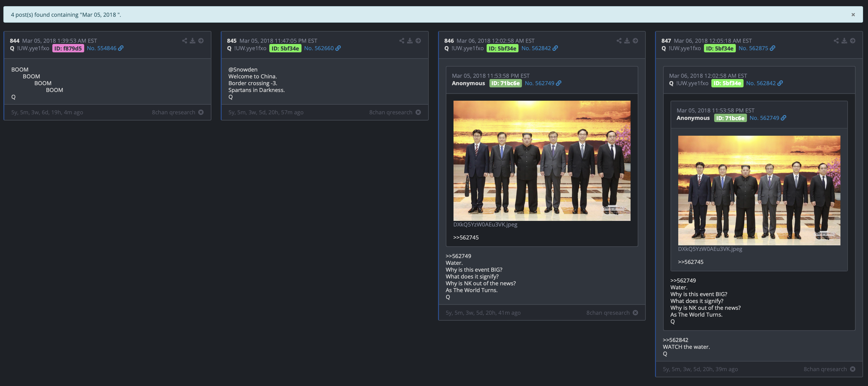Click download icon on post 845
Viewport: 868px width, 386px height.
point(410,41)
